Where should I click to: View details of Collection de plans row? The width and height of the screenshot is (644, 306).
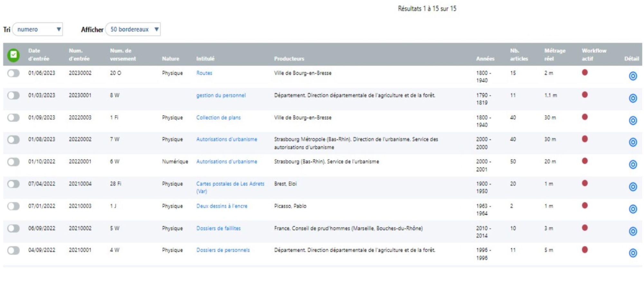coord(633,121)
